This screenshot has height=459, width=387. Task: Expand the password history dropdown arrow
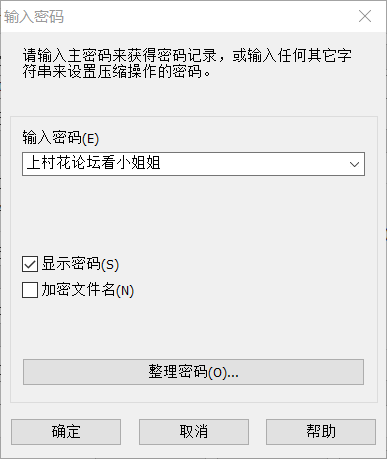[x=354, y=164]
